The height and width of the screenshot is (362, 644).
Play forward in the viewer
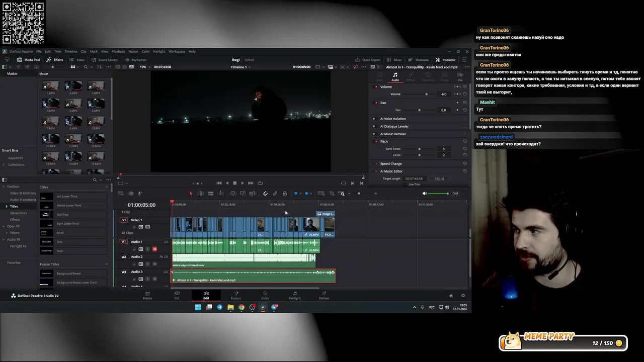pyautogui.click(x=243, y=183)
